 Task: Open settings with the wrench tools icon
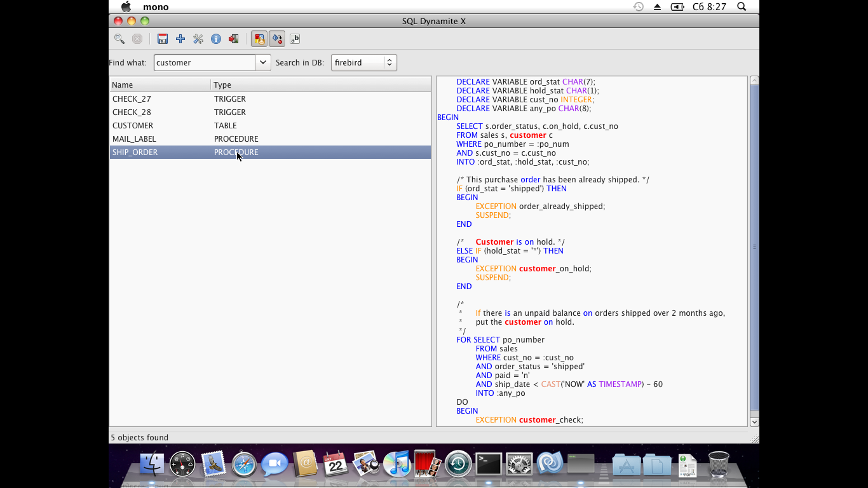198,39
